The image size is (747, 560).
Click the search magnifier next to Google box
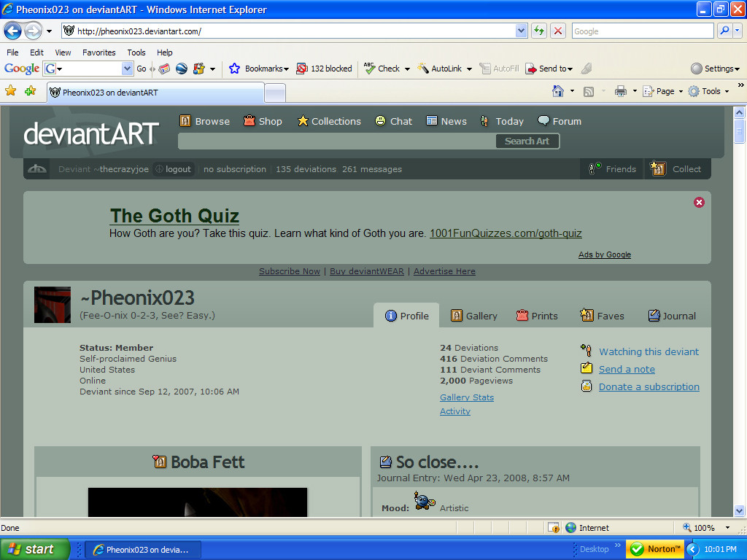click(724, 31)
